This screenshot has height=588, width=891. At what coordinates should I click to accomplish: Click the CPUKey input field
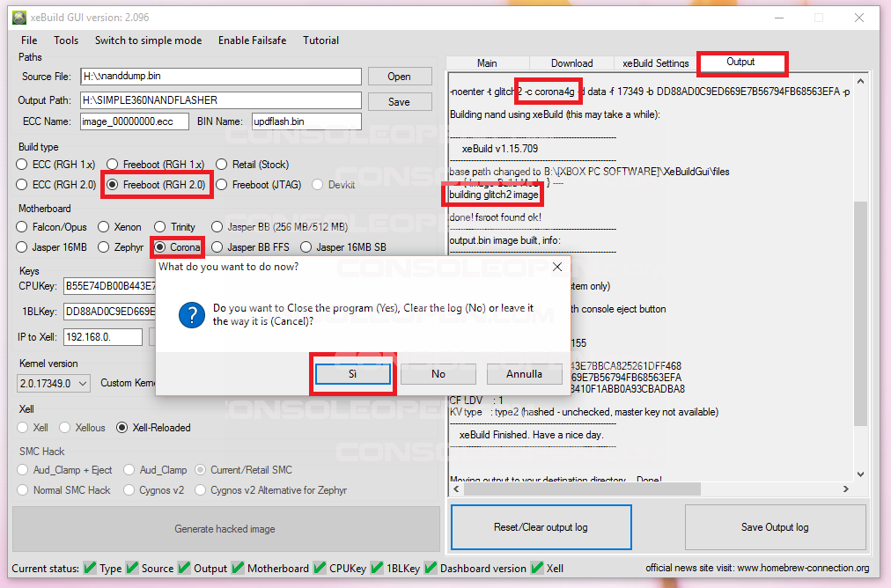coord(109,286)
